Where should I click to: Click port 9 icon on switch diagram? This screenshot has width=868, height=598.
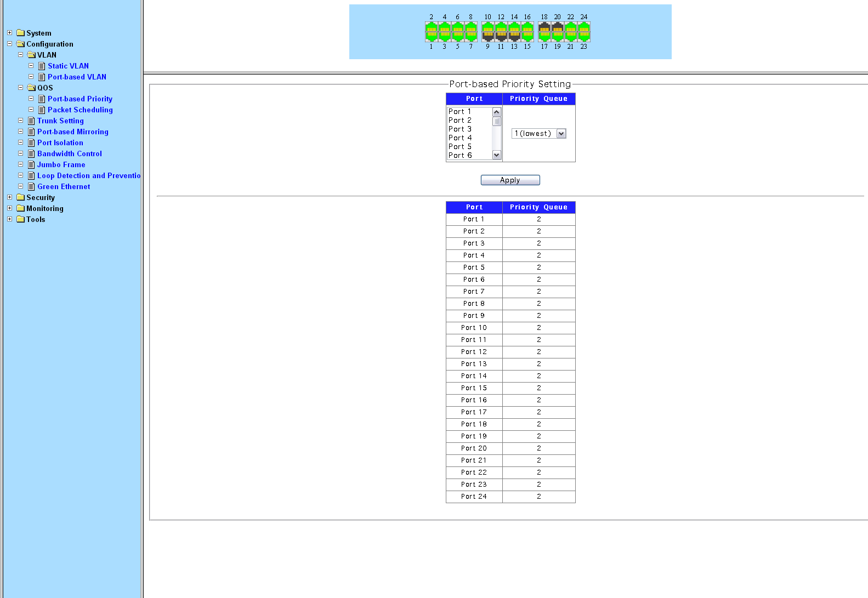pos(487,36)
